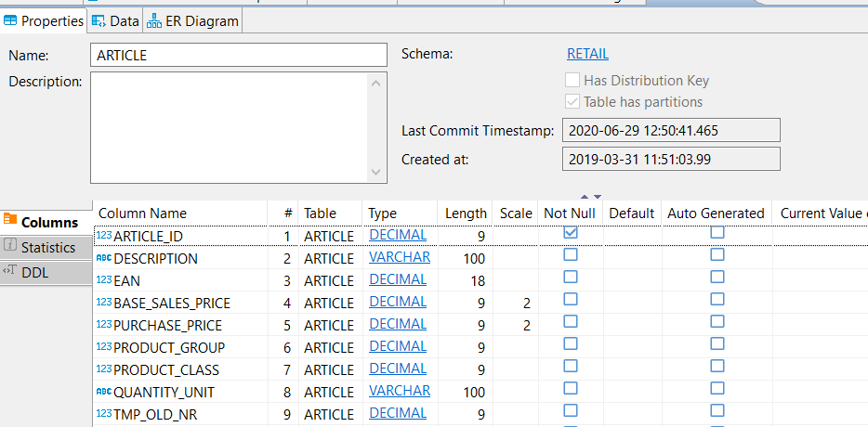This screenshot has width=868, height=427.
Task: Click the Created at timestamp field
Action: point(671,160)
